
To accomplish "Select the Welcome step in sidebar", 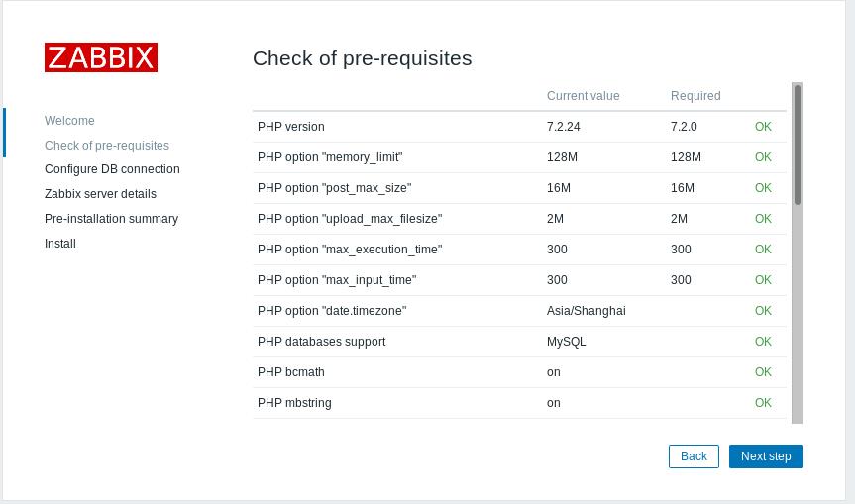I will (x=69, y=121).
